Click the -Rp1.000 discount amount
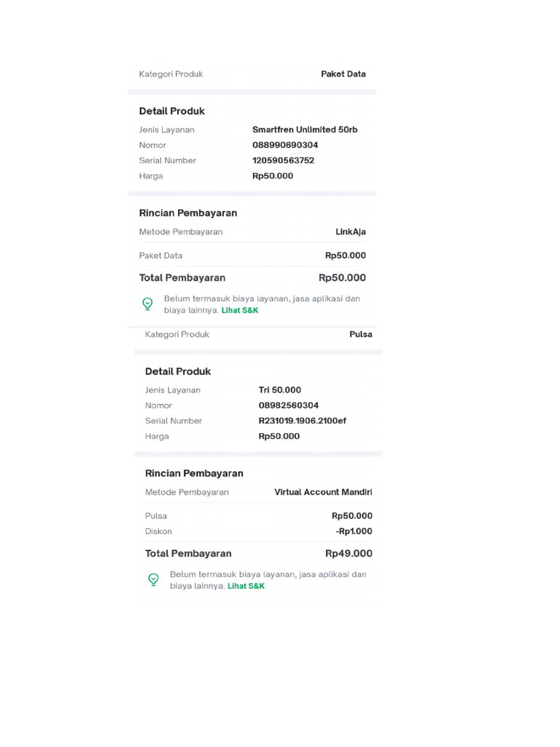 tap(354, 532)
